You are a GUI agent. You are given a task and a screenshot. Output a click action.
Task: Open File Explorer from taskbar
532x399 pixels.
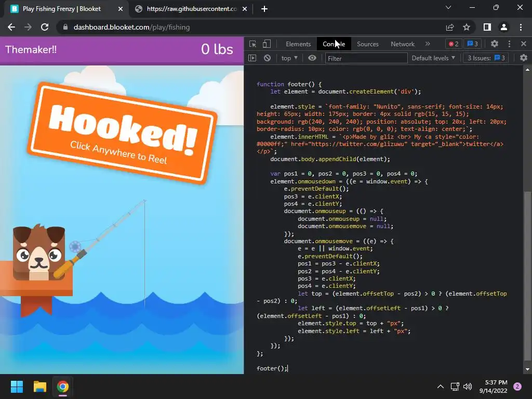[x=39, y=387]
